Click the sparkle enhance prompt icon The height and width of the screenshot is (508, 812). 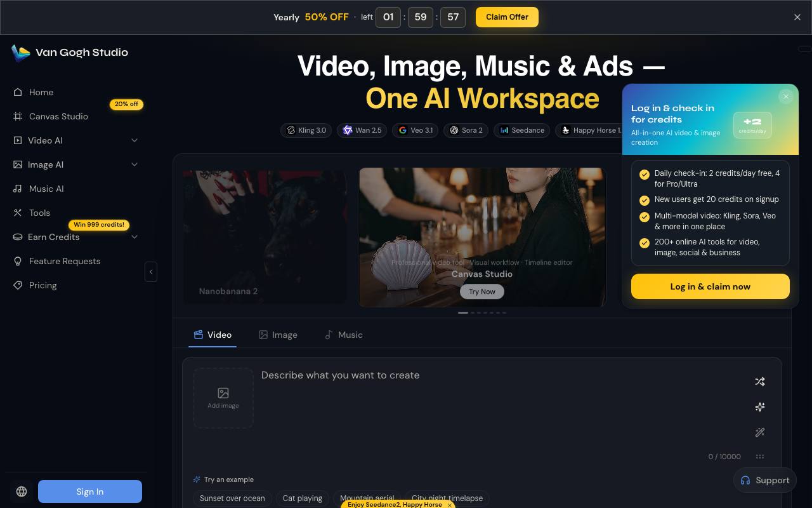(760, 407)
